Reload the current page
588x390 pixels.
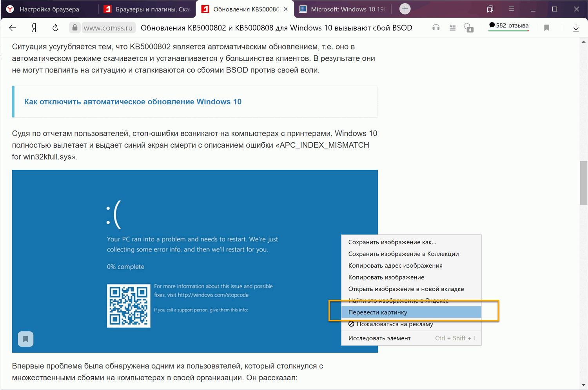pos(55,28)
